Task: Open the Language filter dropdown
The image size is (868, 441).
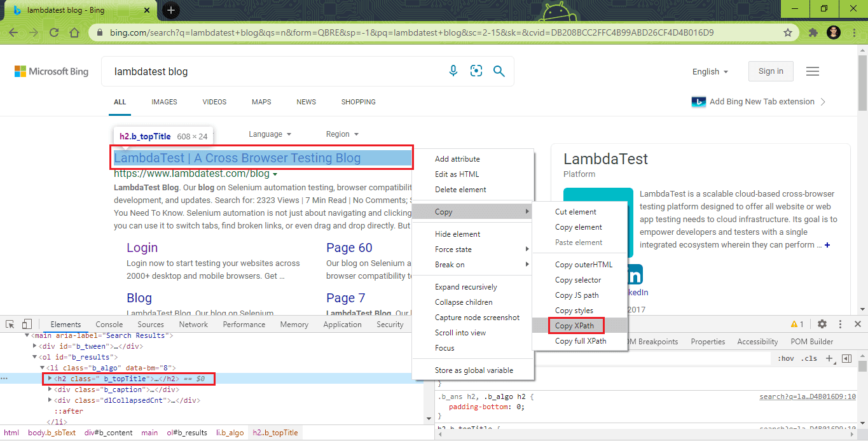Action: click(270, 134)
